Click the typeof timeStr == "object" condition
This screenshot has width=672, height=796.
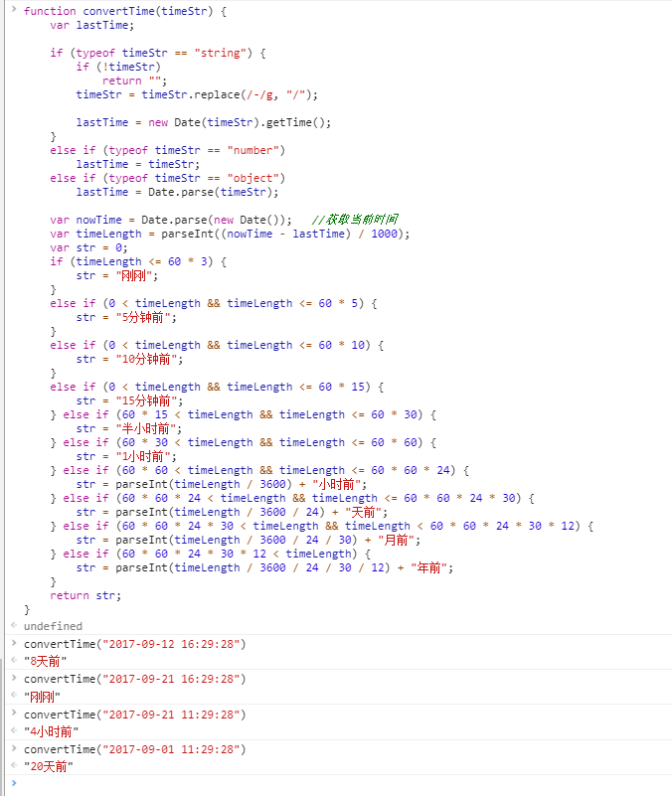click(x=194, y=179)
